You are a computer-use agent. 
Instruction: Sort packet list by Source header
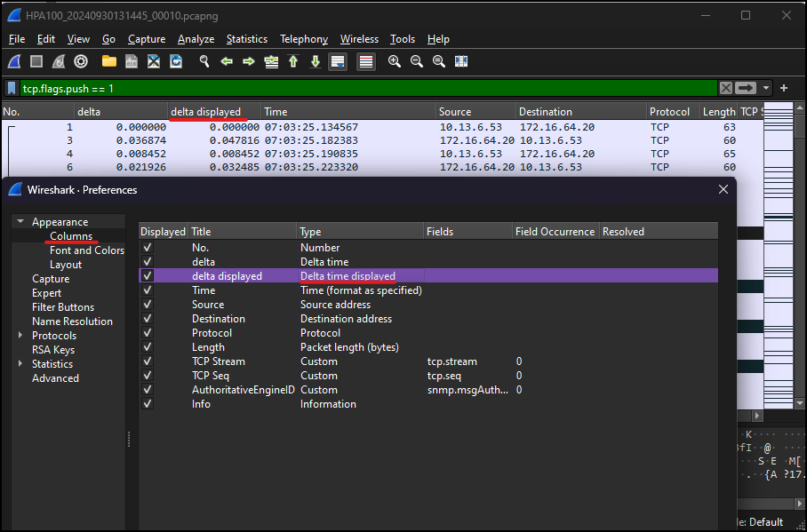(x=475, y=112)
